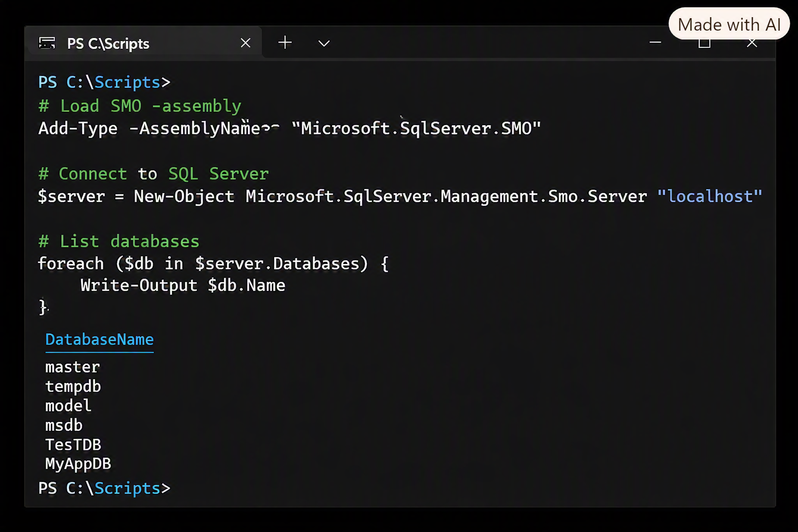Image resolution: width=798 pixels, height=532 pixels.
Task: Click the "localhost" string
Action: [x=710, y=196]
